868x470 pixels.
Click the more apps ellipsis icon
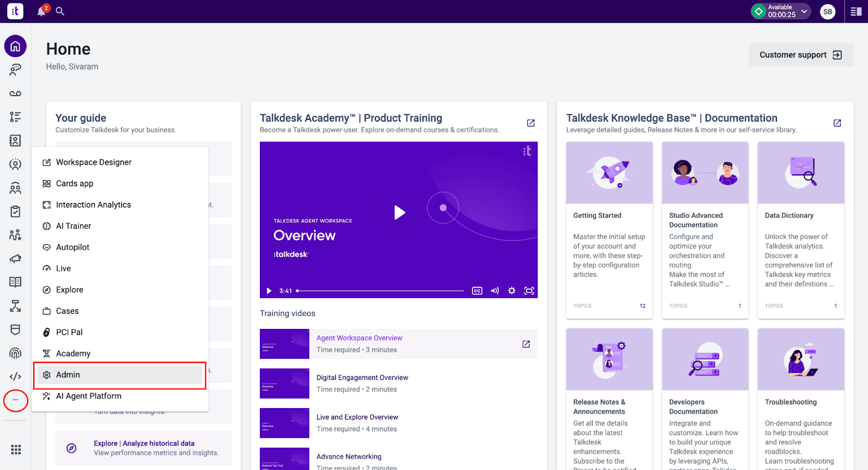coord(15,401)
